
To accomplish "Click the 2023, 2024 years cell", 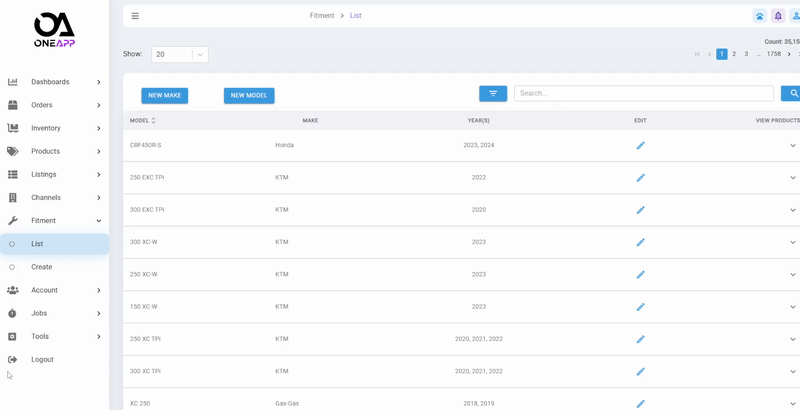I will coord(479,145).
